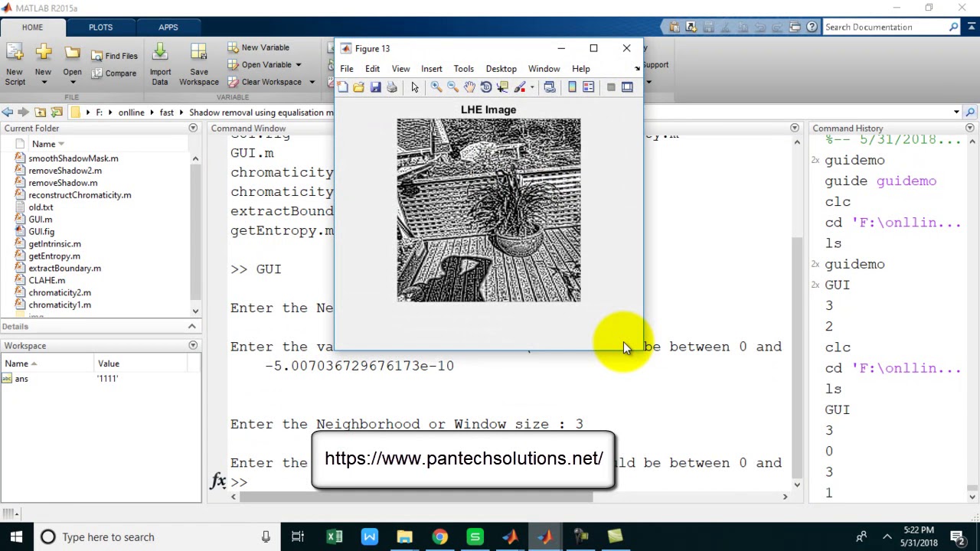The height and width of the screenshot is (551, 980).
Task: Click New Variable in the ribbon
Action: coord(258,47)
